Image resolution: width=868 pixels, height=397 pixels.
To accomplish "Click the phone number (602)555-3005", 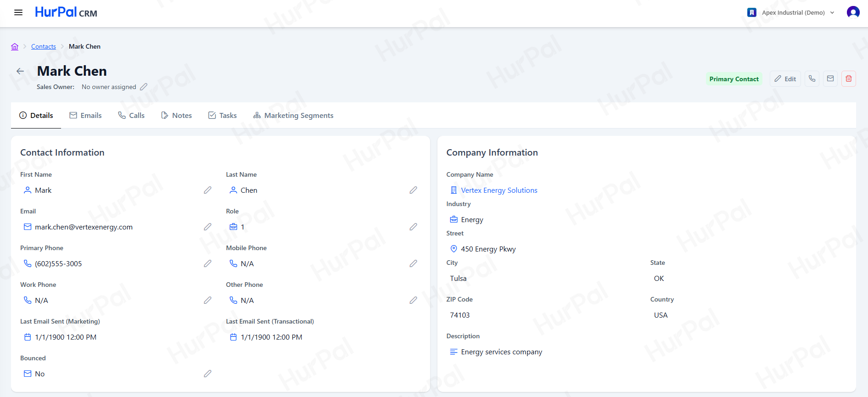I will pyautogui.click(x=58, y=263).
